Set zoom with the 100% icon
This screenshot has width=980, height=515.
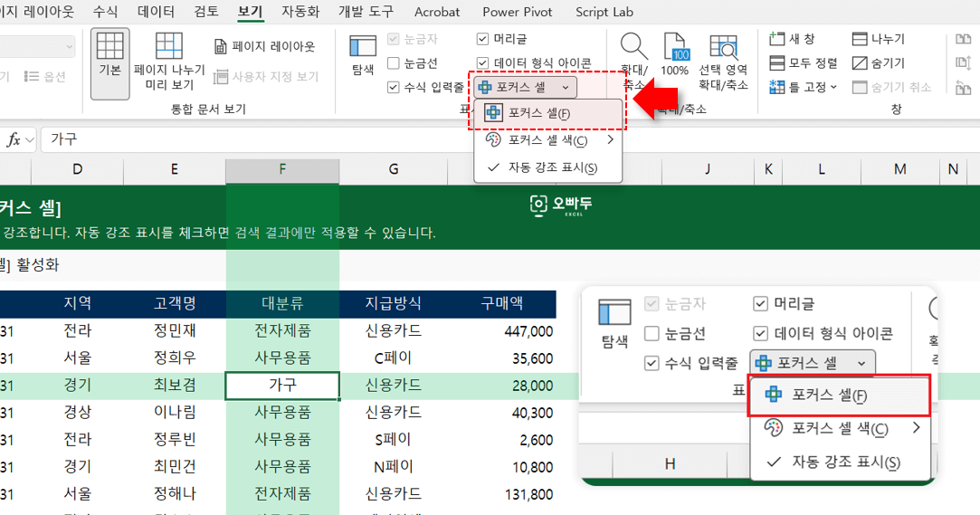pyautogui.click(x=675, y=47)
